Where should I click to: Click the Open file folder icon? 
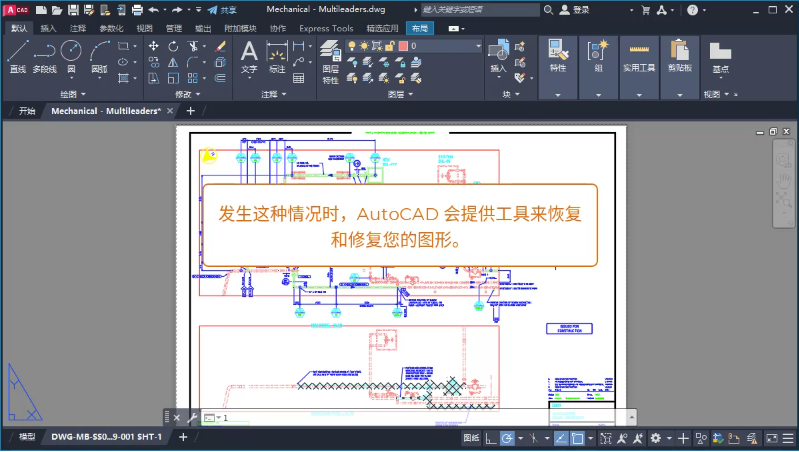pyautogui.click(x=57, y=10)
